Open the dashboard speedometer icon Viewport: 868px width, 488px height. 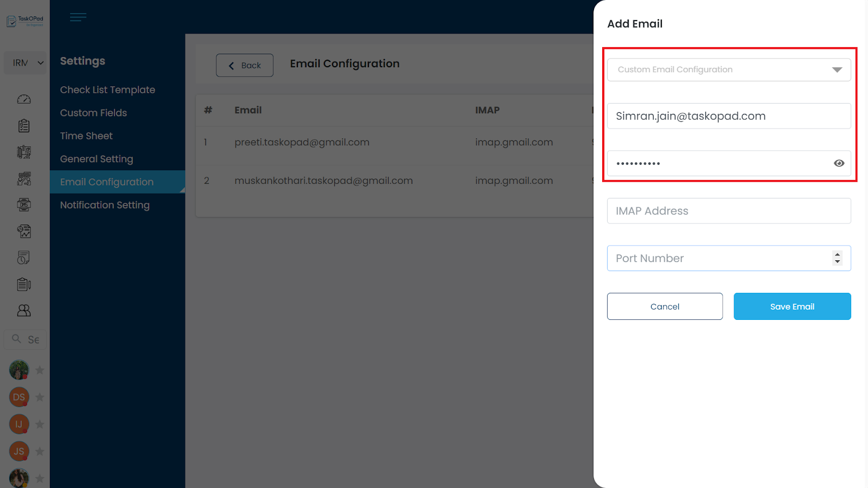pyautogui.click(x=24, y=99)
